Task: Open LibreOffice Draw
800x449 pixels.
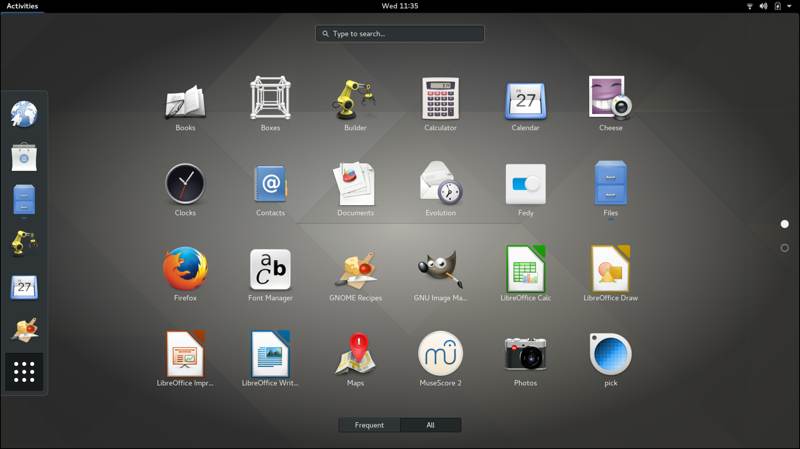Action: (x=611, y=275)
